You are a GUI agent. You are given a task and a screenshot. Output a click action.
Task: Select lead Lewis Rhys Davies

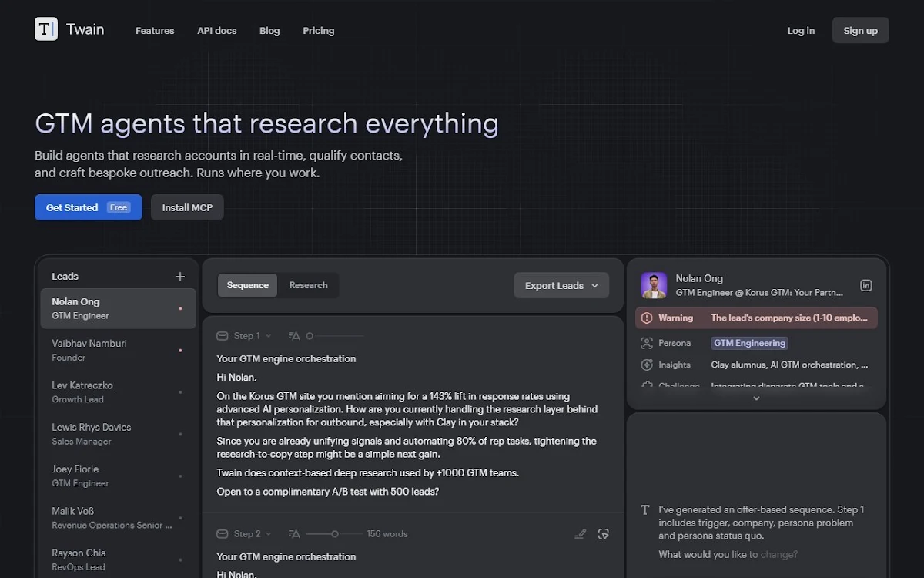(119, 434)
